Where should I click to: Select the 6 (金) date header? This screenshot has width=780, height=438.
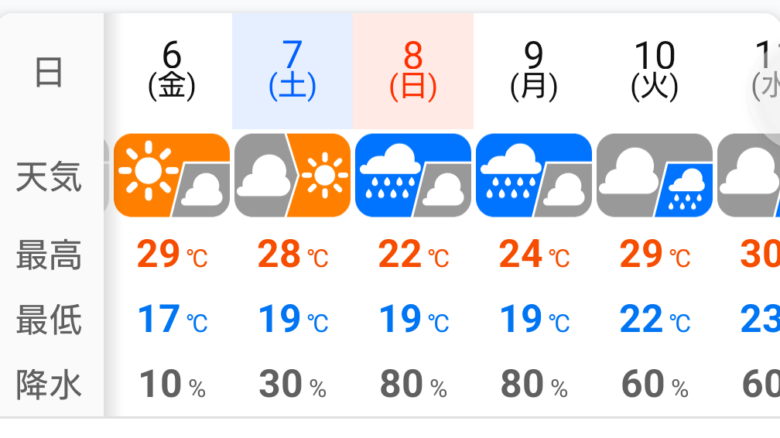pos(172,71)
